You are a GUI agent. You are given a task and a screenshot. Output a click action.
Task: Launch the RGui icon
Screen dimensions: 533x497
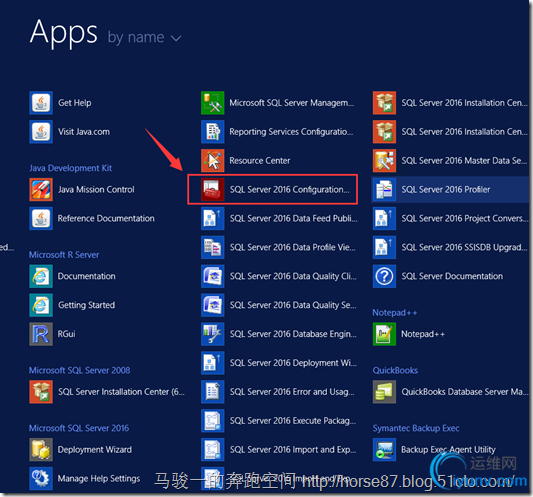coord(41,334)
